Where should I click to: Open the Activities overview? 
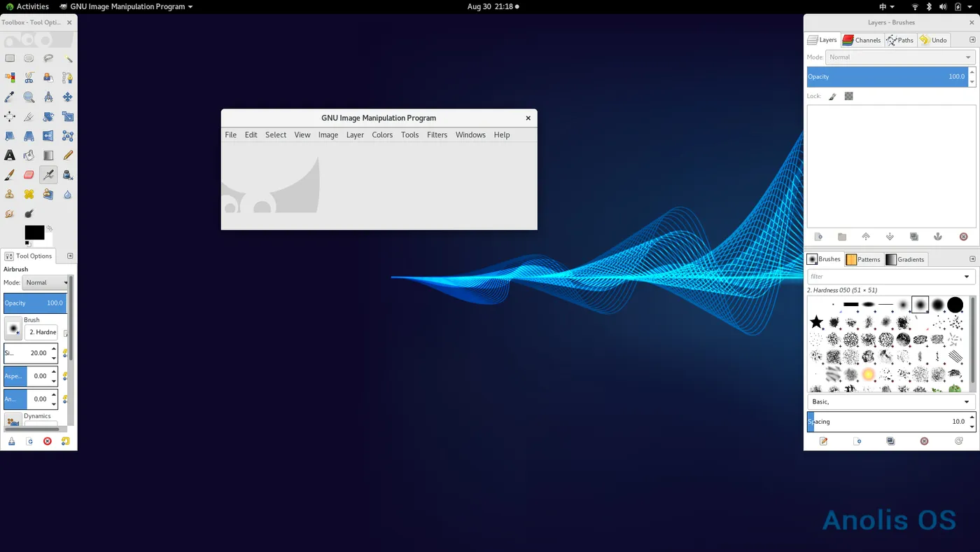click(27, 6)
